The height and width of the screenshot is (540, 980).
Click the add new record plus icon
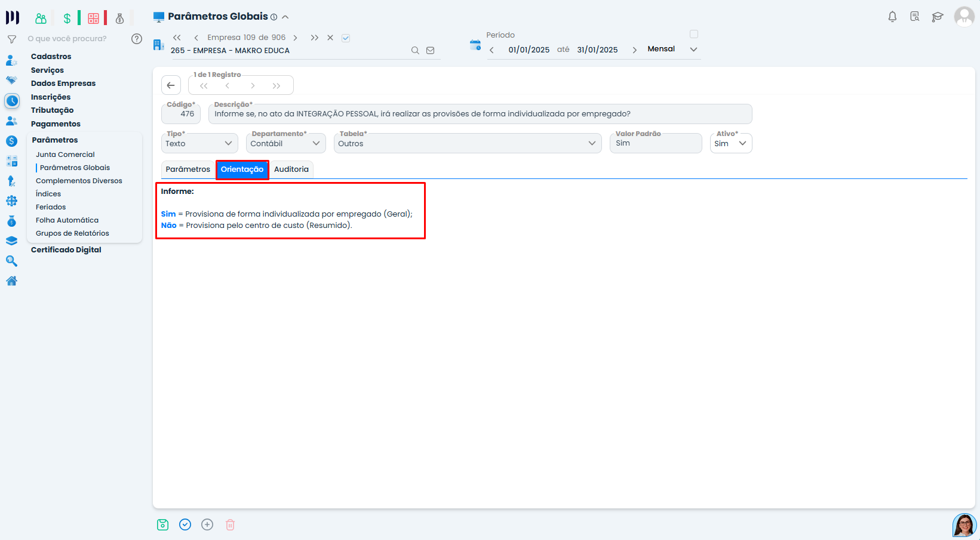207,524
